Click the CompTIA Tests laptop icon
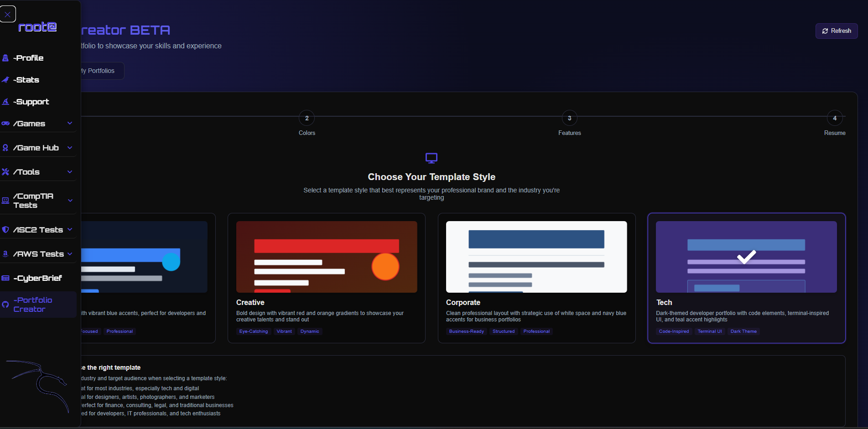This screenshot has height=429, width=868. 5,201
